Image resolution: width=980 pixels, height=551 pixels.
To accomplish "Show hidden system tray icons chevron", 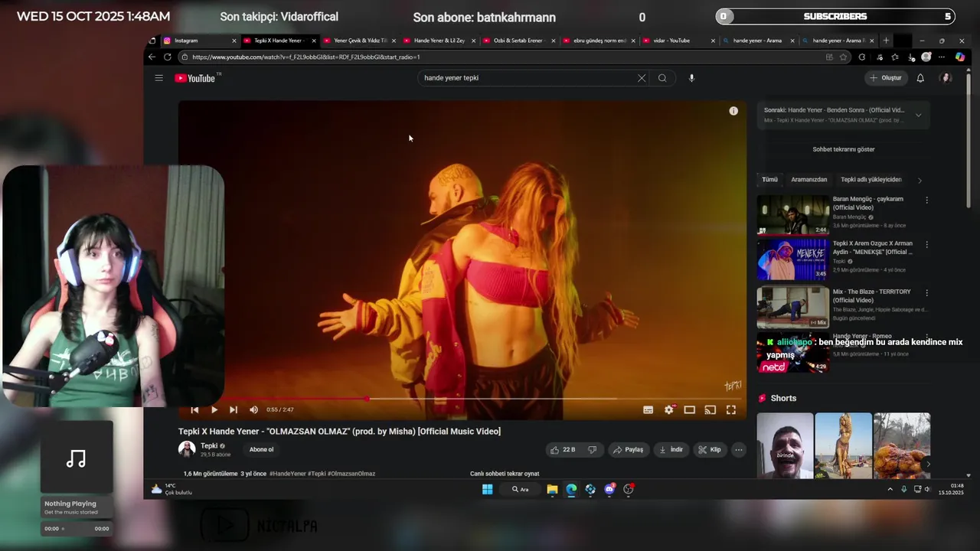I will point(890,489).
